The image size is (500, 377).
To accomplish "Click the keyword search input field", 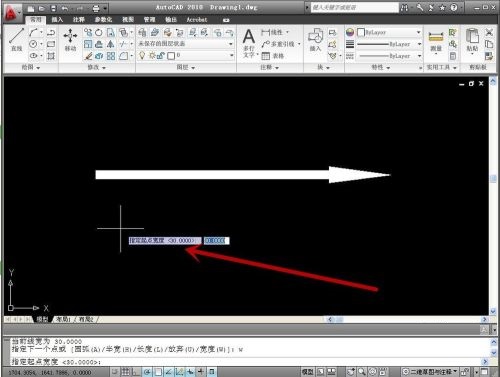I will (x=354, y=7).
